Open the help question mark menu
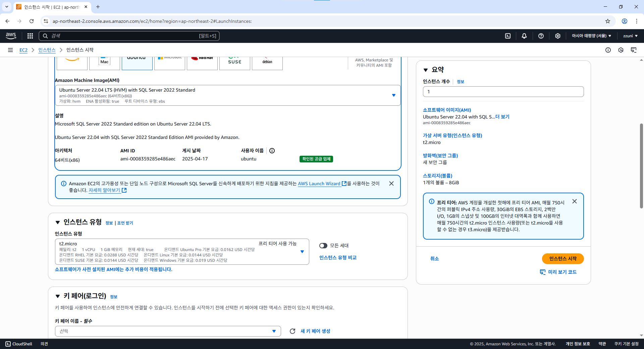This screenshot has height=349, width=644. 541,36
